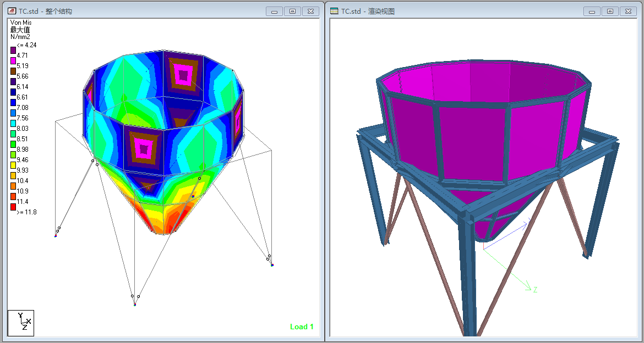The width and height of the screenshot is (644, 343).
Task: Click the green 'Z' axis label in the rendered view
Action: coord(535,290)
